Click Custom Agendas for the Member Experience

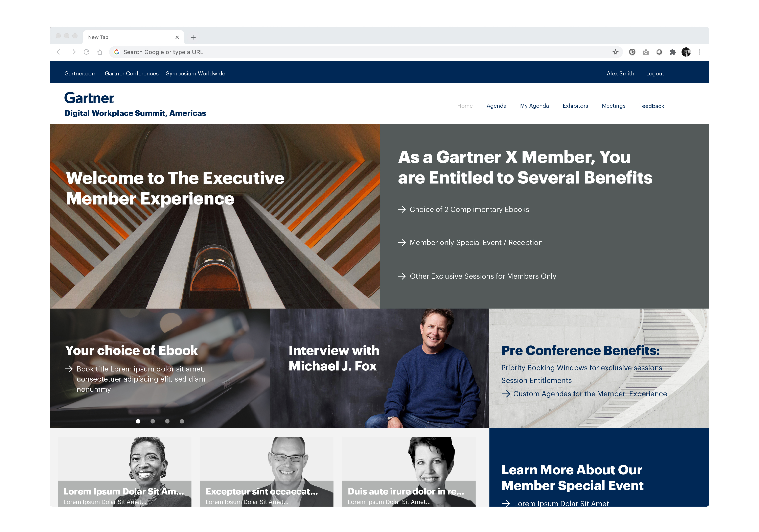(x=590, y=394)
